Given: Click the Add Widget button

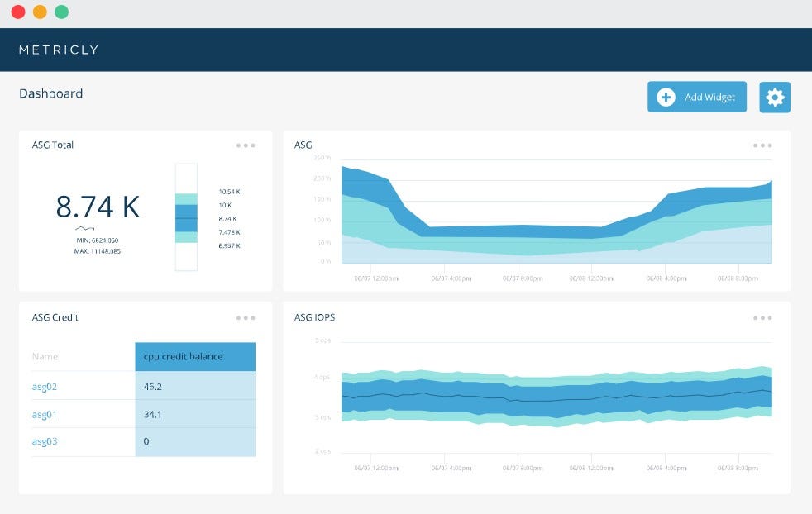Looking at the screenshot, I should tap(696, 97).
